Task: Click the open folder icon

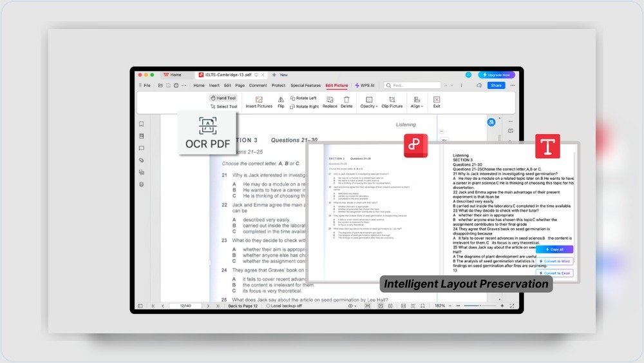Action: (x=160, y=86)
